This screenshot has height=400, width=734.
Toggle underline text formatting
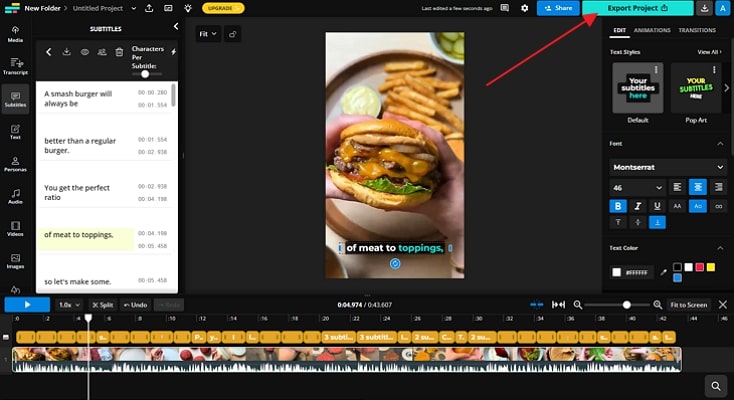click(x=657, y=206)
